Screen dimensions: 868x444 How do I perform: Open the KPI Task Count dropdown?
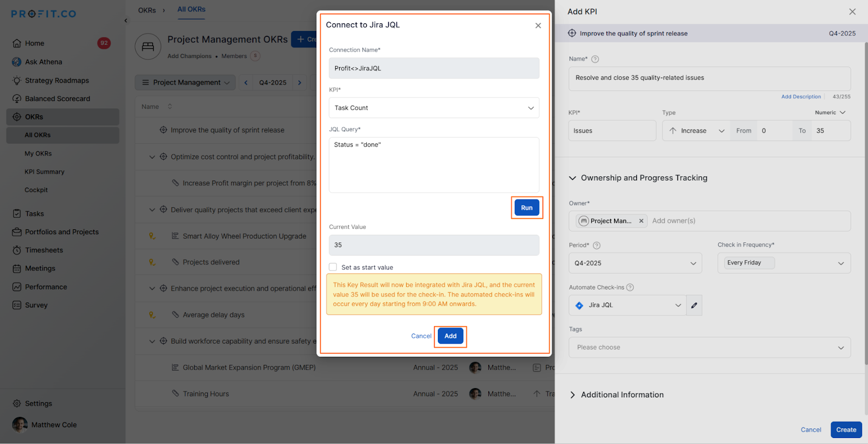[x=434, y=108]
